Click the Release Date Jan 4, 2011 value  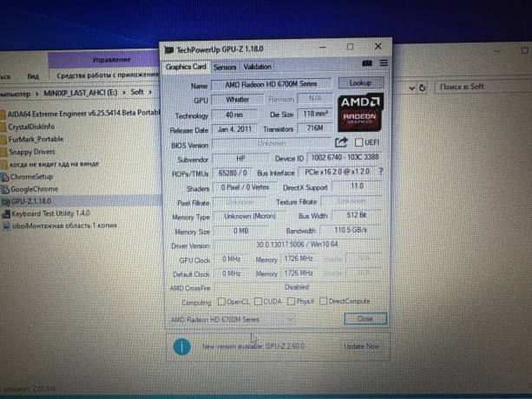click(x=234, y=129)
